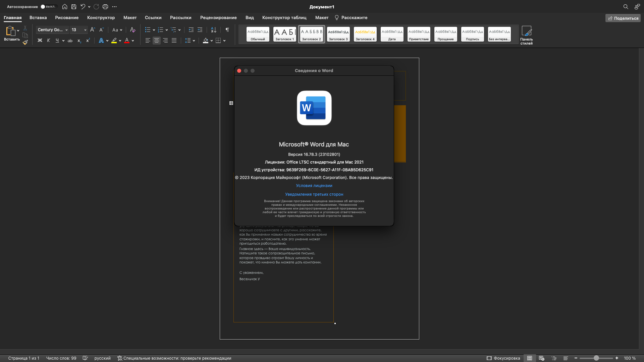644x362 pixels.
Task: Undo the last action
Action: [x=83, y=7]
